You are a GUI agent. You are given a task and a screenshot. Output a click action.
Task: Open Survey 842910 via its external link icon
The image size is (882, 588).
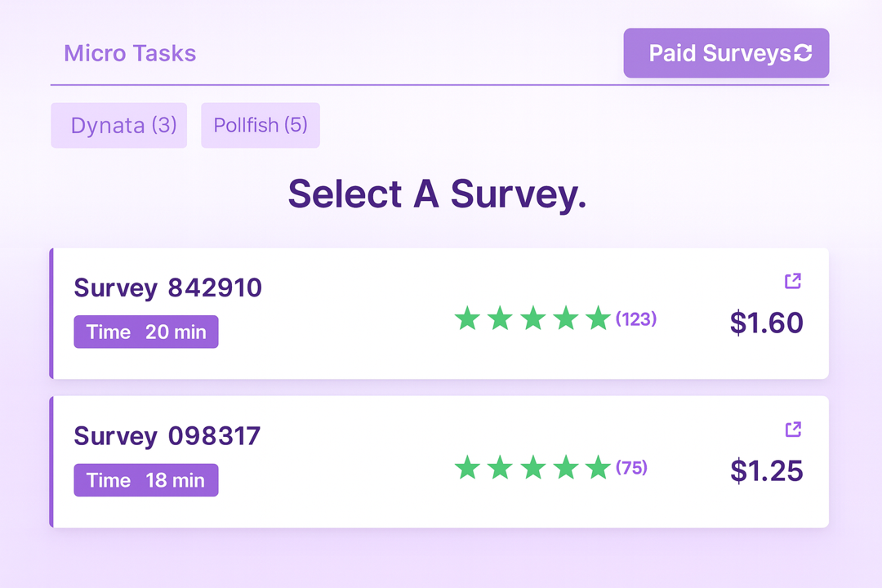point(792,281)
